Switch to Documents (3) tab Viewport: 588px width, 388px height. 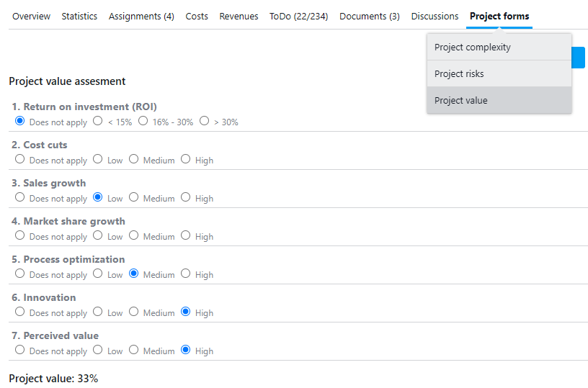[x=370, y=16]
